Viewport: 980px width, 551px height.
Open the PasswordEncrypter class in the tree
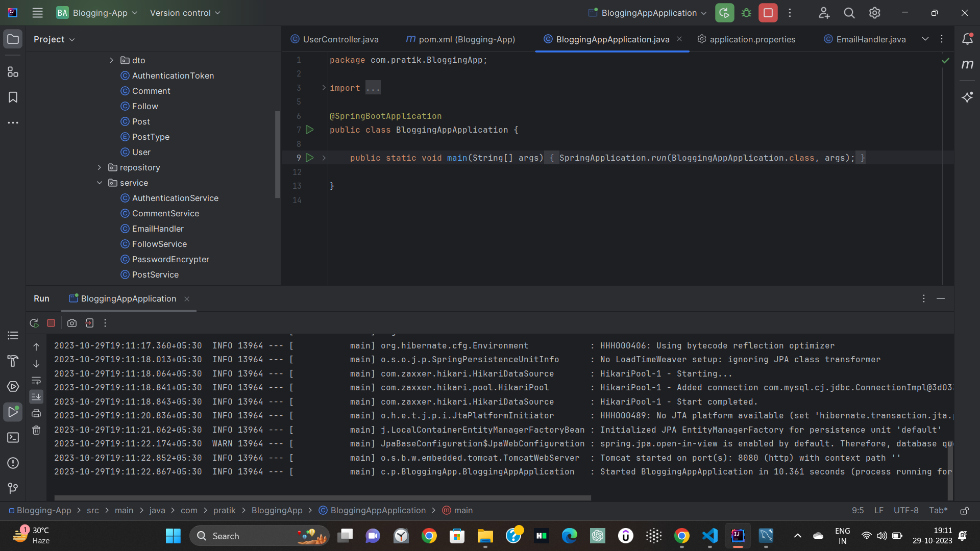tap(170, 259)
